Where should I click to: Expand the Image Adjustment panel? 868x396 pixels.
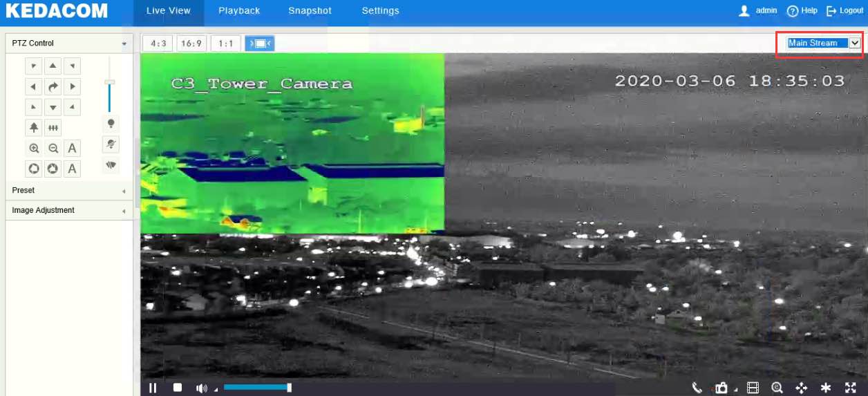[x=69, y=211]
